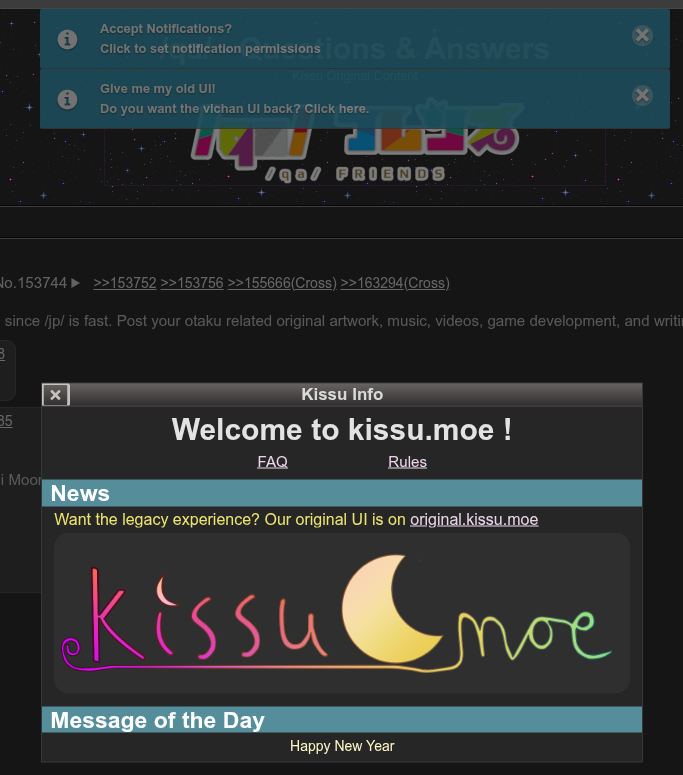Dismiss the 'Give me my old UI!' banner

tap(642, 95)
